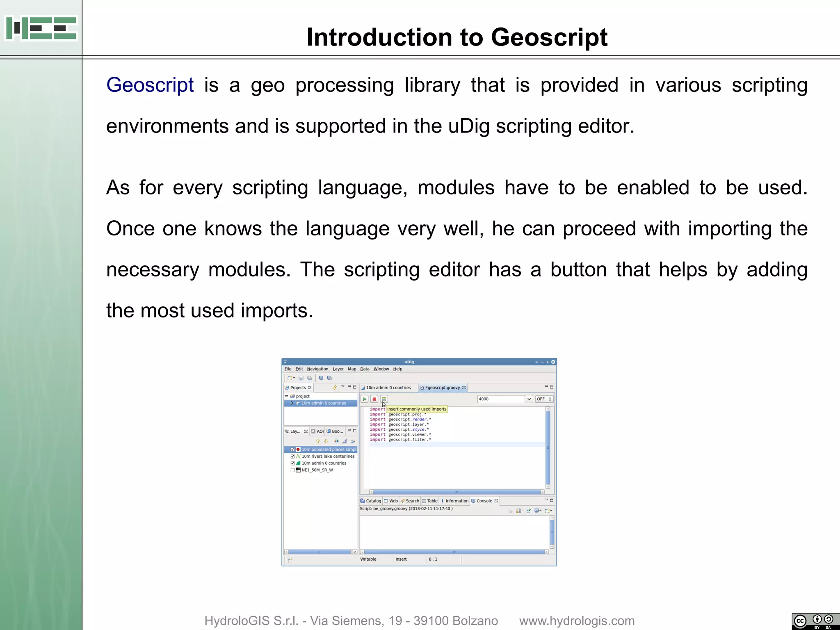Click the insert commonly used imports button

pyautogui.click(x=384, y=399)
